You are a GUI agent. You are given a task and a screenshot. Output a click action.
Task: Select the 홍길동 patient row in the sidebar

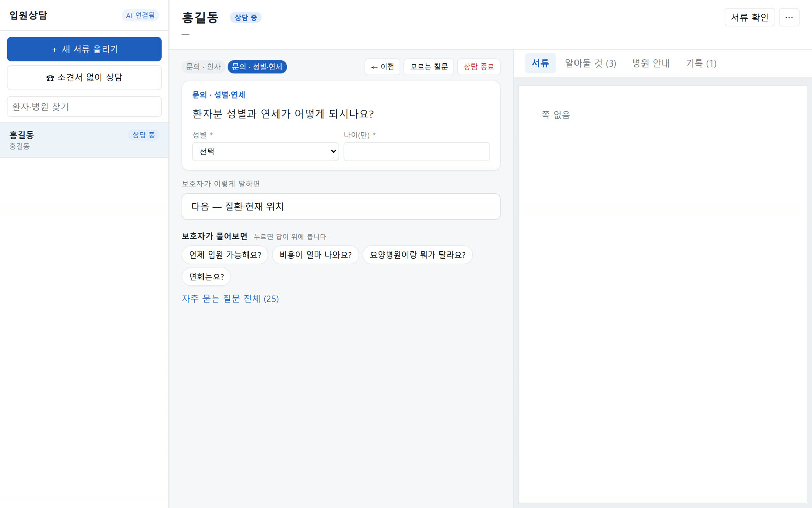coord(84,140)
